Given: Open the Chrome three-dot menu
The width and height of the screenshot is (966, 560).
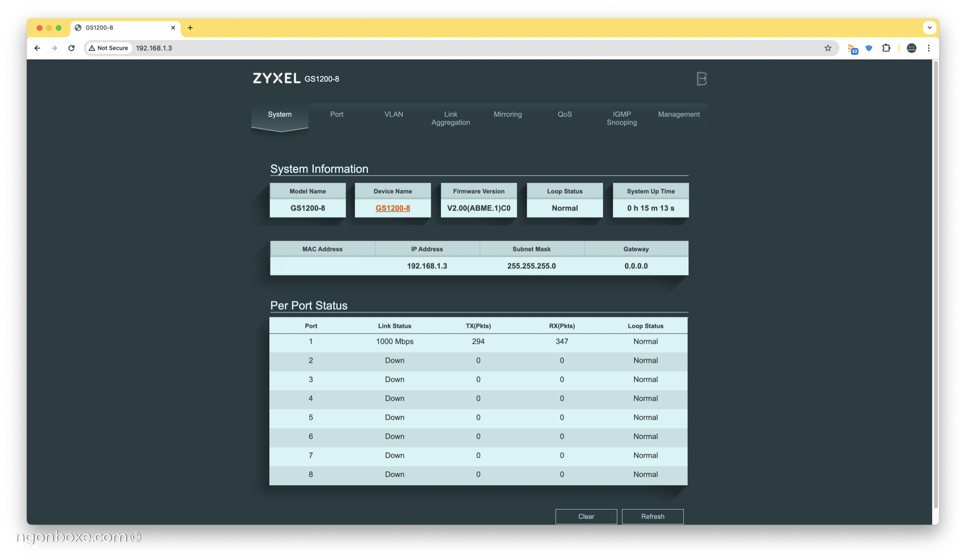Looking at the screenshot, I should click(929, 48).
